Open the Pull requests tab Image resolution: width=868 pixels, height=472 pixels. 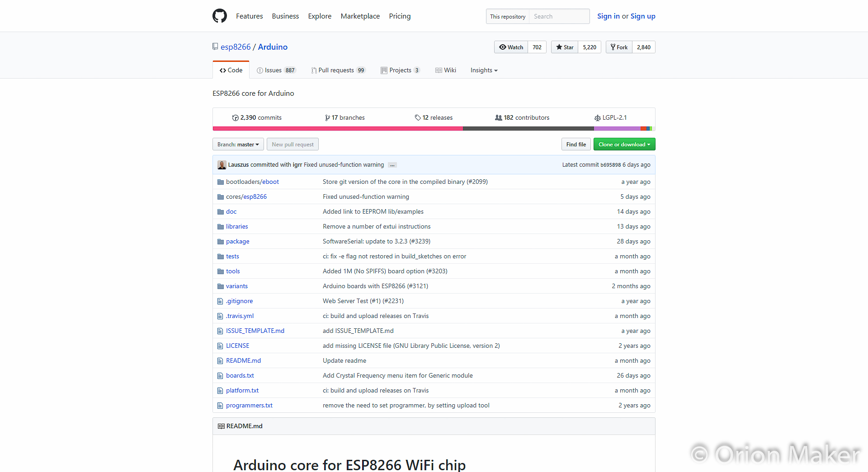[x=338, y=70]
